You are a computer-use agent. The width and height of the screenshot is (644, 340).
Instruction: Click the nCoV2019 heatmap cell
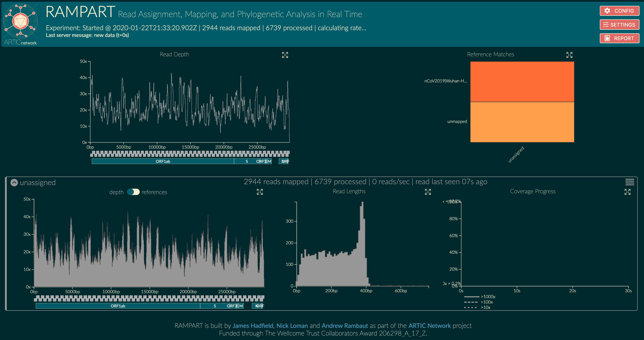522,82
